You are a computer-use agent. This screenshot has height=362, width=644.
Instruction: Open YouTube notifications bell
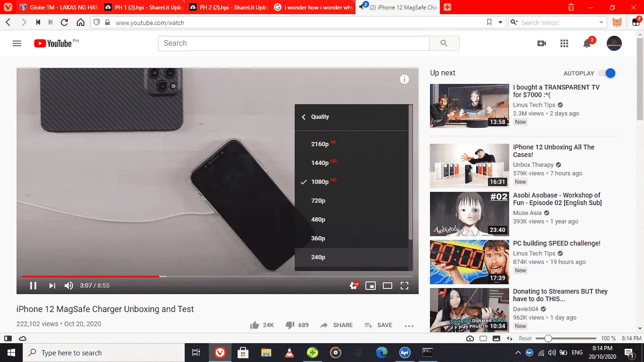[587, 43]
